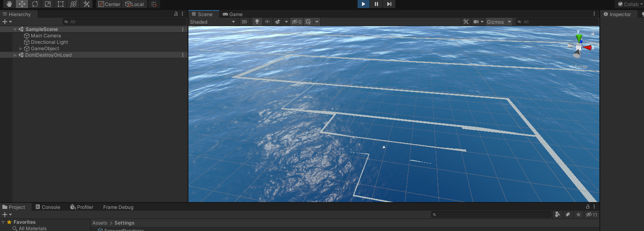Open scene camera settings dropdown
The image size is (644, 231).
(x=478, y=22)
